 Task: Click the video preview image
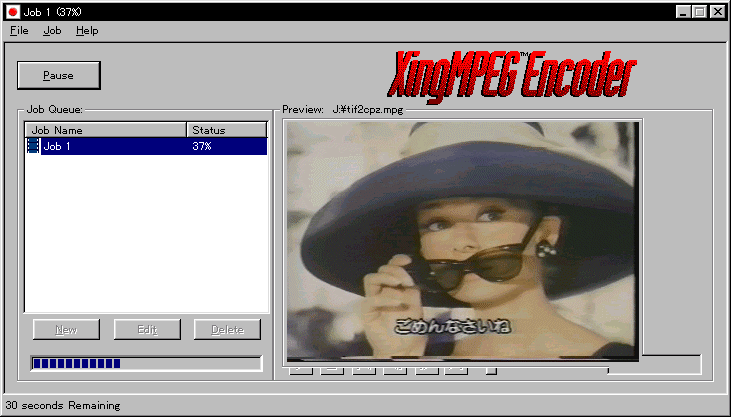pos(462,241)
